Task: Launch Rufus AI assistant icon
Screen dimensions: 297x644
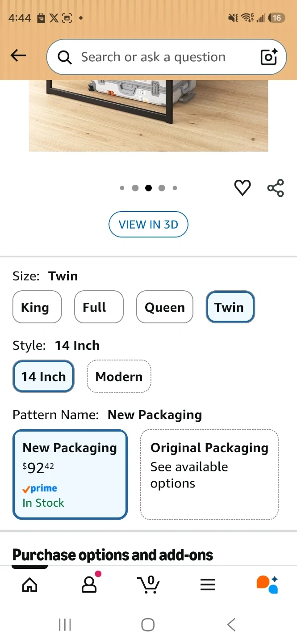Action: (x=267, y=585)
